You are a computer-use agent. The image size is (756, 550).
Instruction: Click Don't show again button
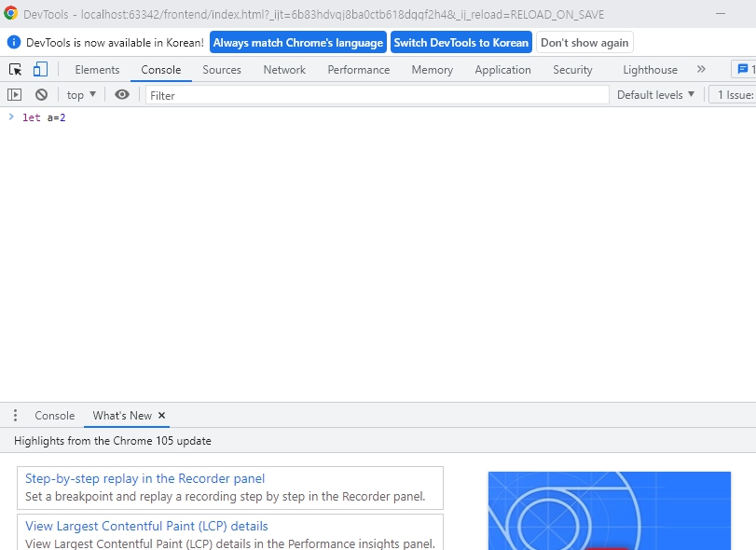coord(584,43)
